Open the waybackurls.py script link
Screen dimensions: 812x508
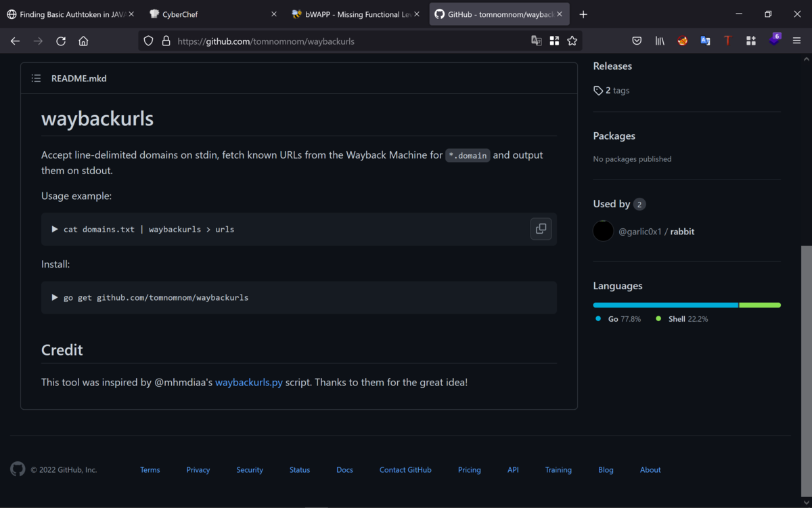point(249,382)
